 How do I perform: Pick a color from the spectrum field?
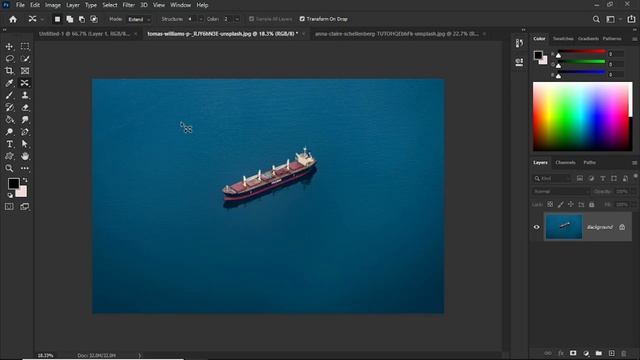click(x=582, y=117)
